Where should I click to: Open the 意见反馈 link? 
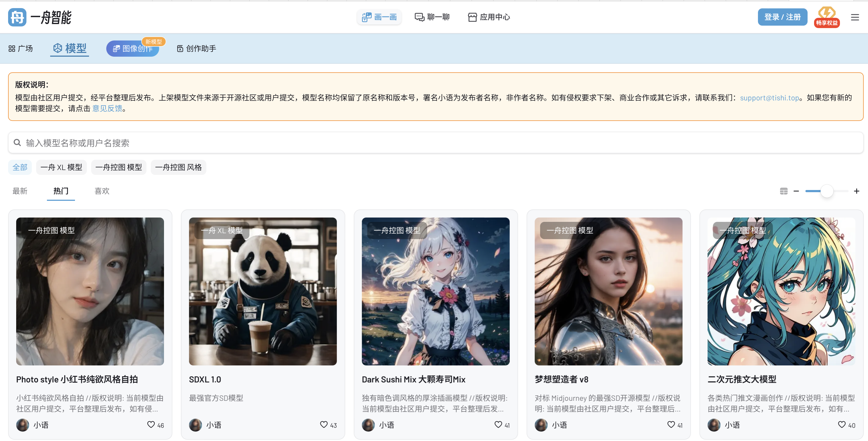point(107,108)
